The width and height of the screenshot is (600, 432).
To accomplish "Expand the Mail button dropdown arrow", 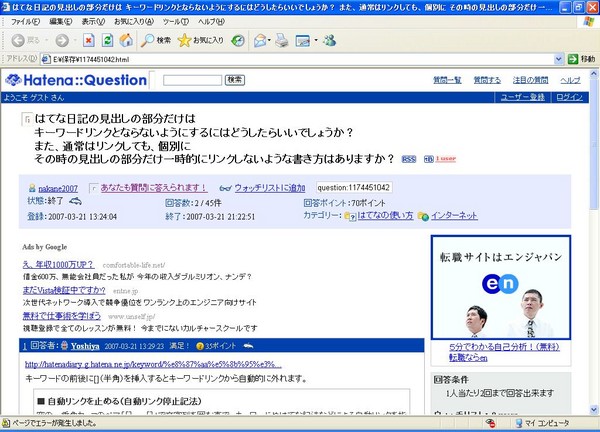I will [269, 40].
